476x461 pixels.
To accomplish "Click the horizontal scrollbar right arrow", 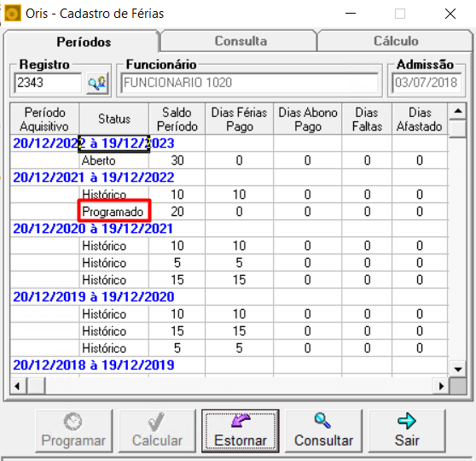I will click(441, 386).
